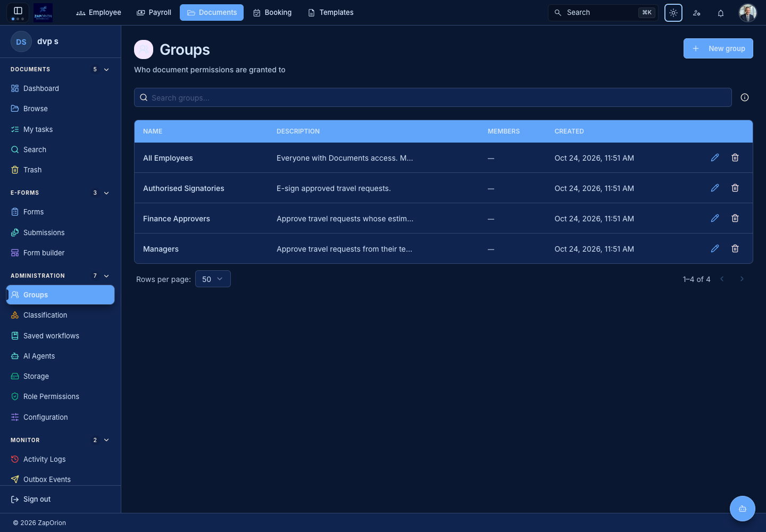Open My tasks in the sidebar
Screen dimensions: 766x532
point(60,129)
